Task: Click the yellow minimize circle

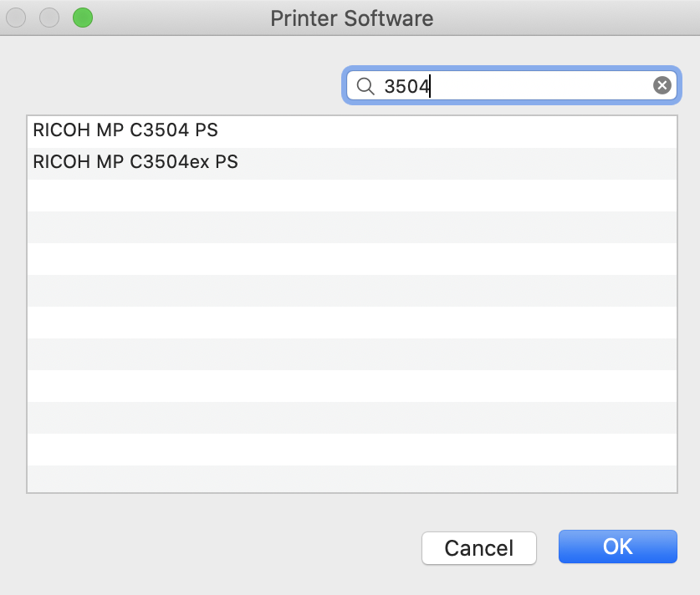Action: click(x=49, y=17)
